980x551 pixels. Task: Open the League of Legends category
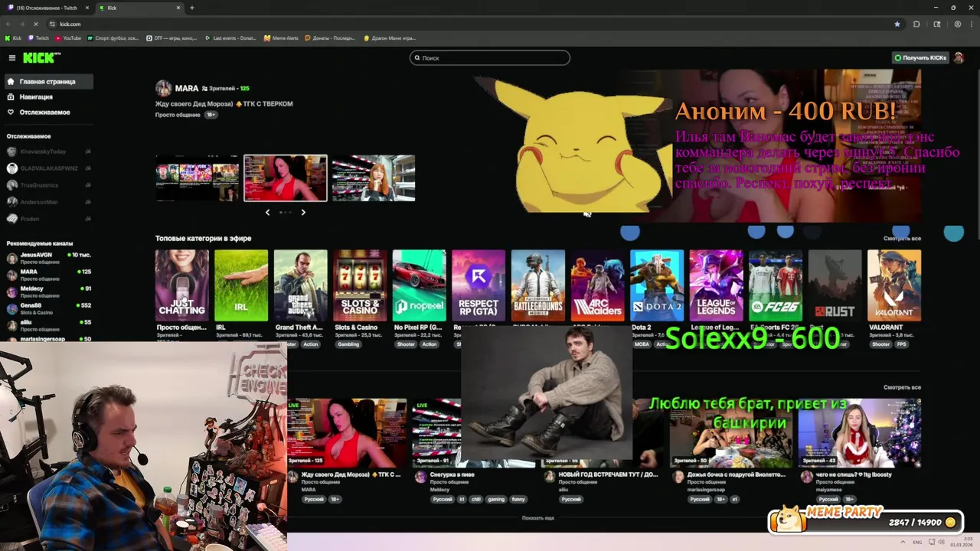(716, 285)
